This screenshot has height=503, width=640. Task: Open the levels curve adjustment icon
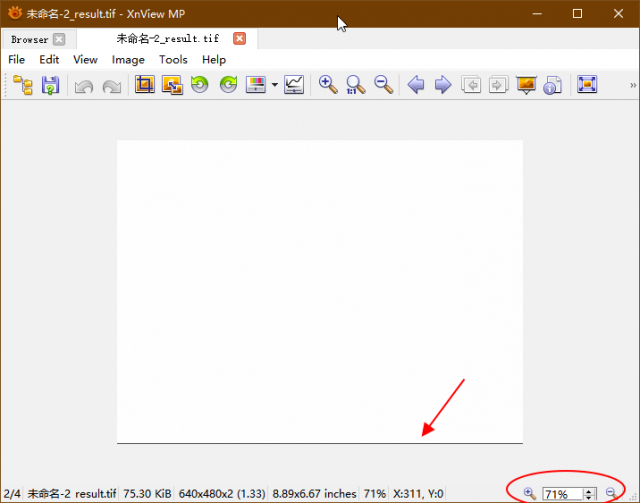pyautogui.click(x=294, y=85)
